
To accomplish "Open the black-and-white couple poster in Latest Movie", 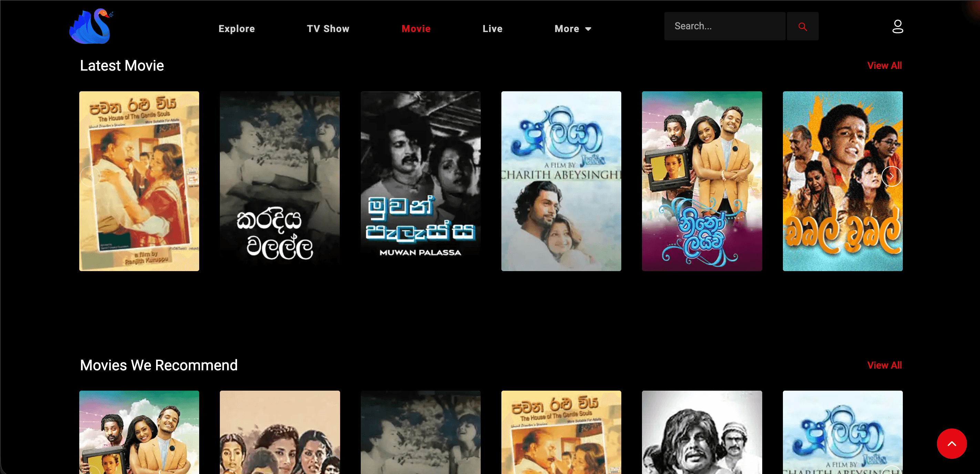I will [279, 181].
